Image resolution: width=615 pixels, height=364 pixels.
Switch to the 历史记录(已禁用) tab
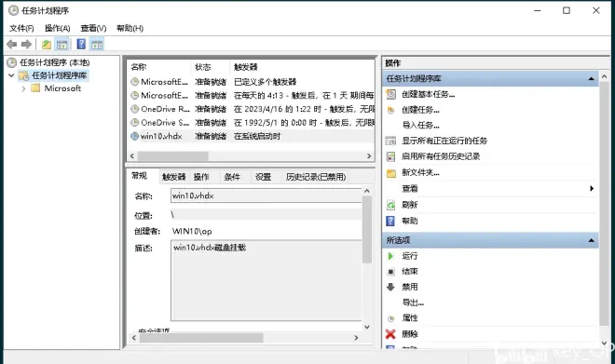click(x=316, y=177)
